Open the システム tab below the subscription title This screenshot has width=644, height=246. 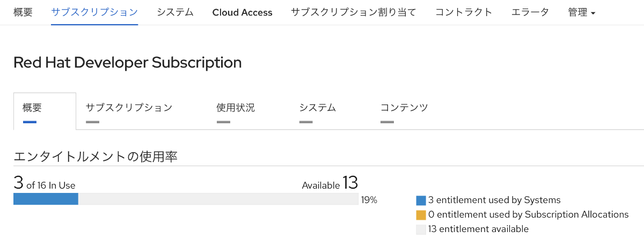318,108
